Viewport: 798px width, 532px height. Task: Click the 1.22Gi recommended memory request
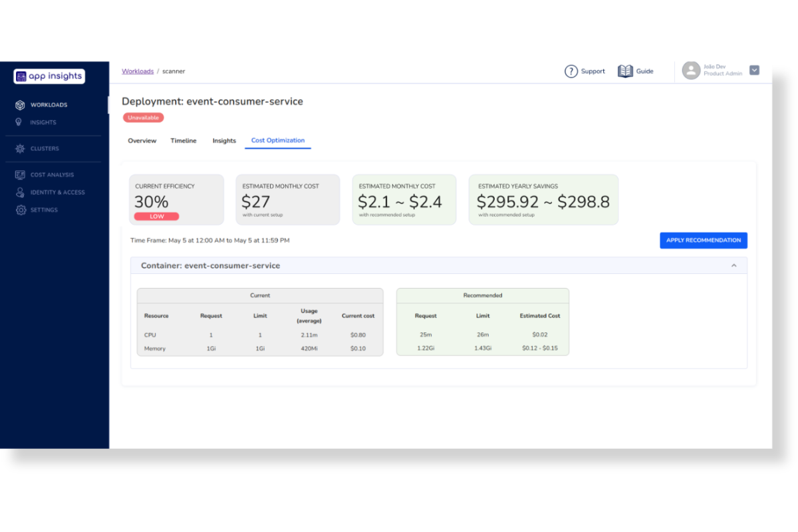click(x=426, y=348)
